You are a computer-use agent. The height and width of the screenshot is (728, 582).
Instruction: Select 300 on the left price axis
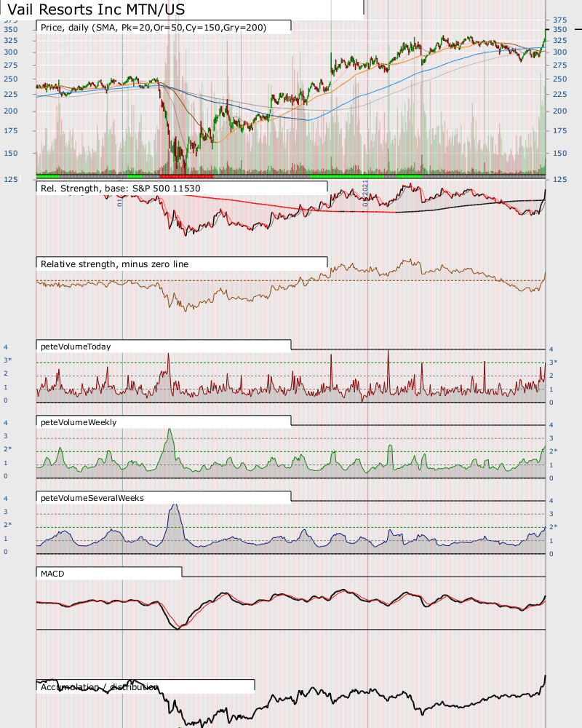tap(11, 52)
